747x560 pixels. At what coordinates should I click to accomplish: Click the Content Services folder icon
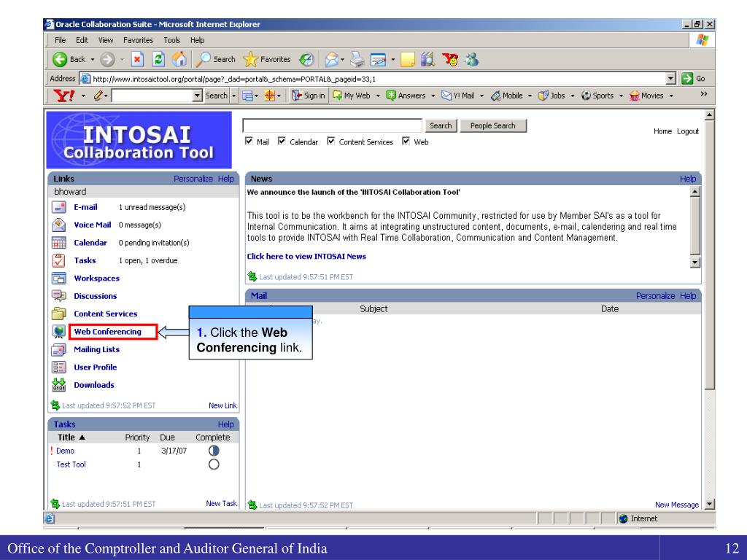[58, 314]
